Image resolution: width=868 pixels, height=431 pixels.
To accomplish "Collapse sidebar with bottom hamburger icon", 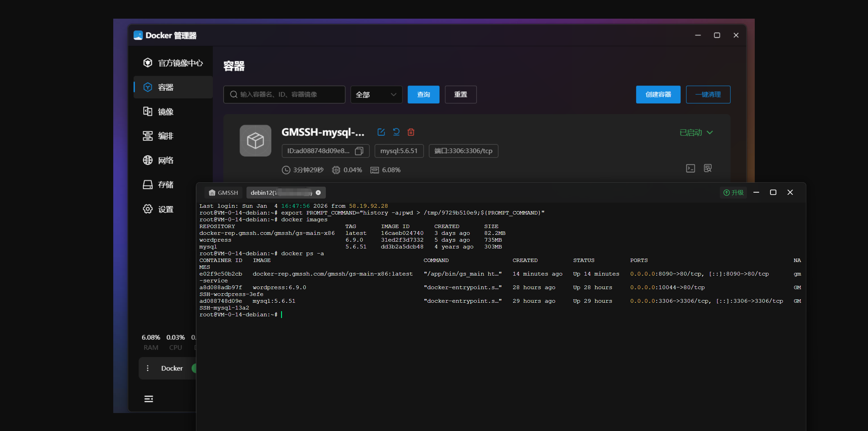I will coord(149,399).
